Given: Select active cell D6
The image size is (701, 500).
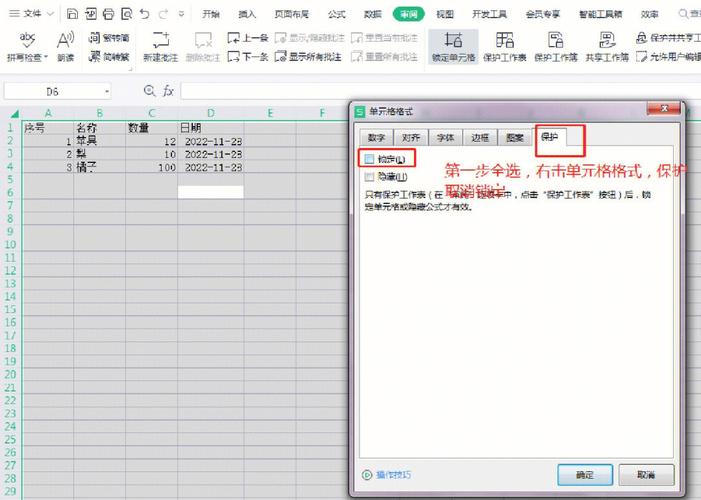Looking at the screenshot, I should coord(211,192).
